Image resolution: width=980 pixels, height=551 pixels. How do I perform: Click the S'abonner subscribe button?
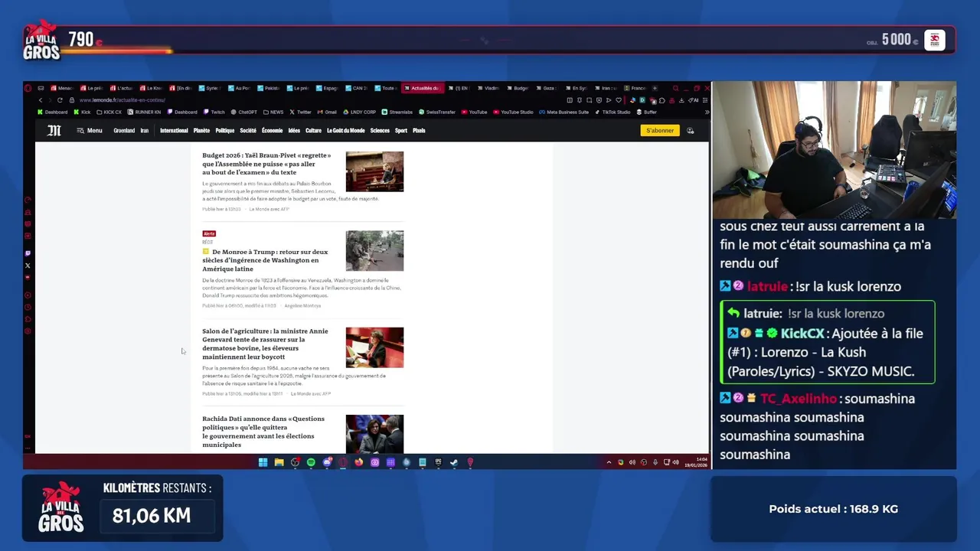tap(660, 131)
